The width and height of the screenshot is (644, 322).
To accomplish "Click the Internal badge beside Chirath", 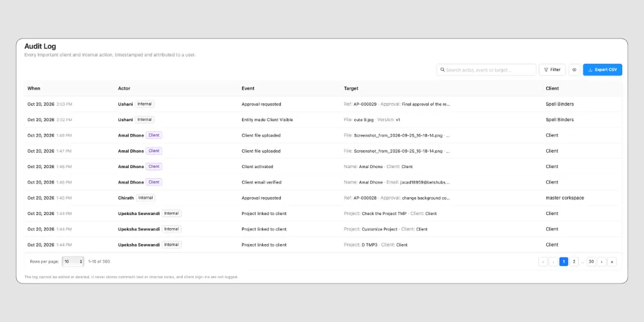I will click(146, 198).
